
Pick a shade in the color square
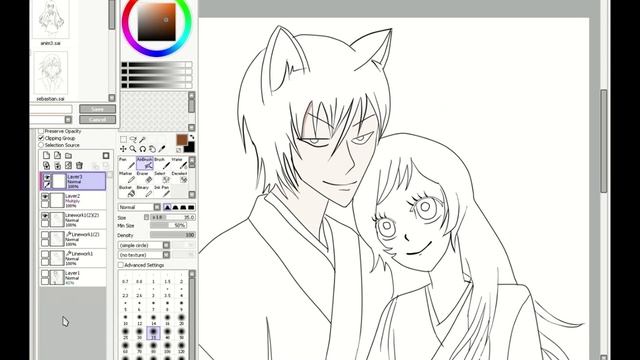point(156,22)
